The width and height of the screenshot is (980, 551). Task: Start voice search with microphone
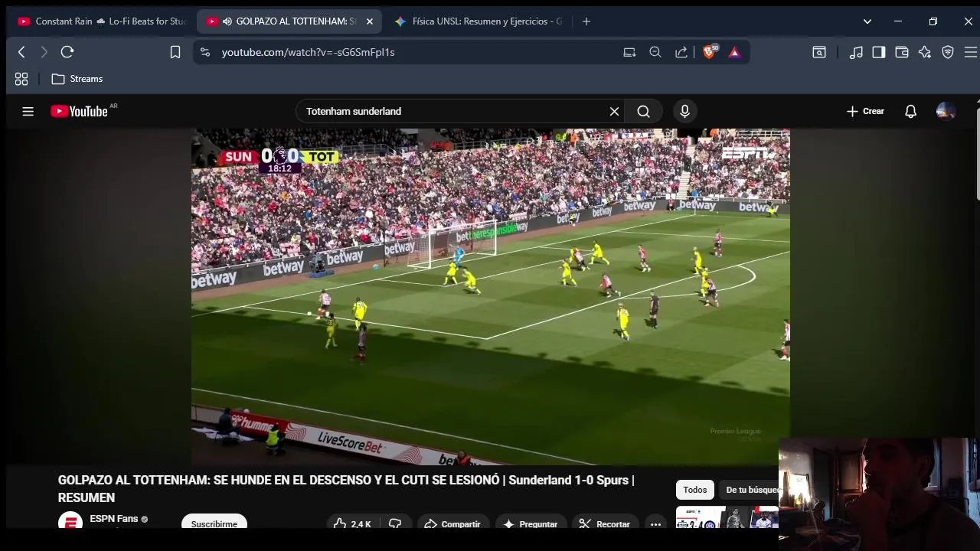click(684, 111)
